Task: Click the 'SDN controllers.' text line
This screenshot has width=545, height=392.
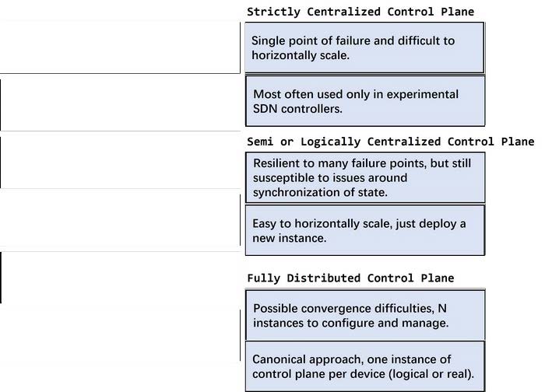Action: tap(298, 109)
